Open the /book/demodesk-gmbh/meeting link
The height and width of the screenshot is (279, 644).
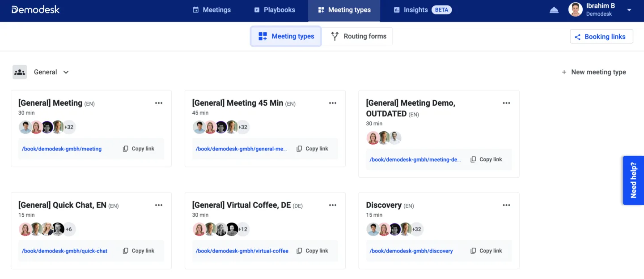62,149
